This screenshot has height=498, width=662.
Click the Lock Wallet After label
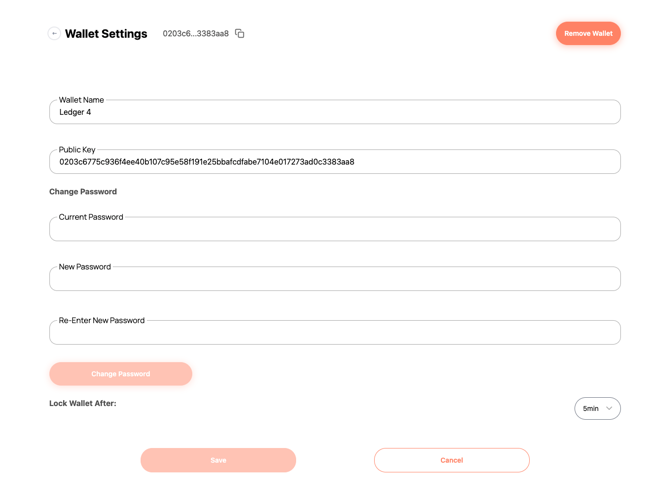(x=83, y=403)
